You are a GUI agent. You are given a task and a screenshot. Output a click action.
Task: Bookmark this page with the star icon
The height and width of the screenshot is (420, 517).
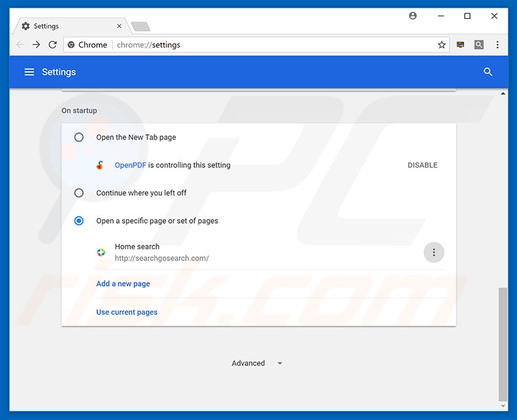click(442, 45)
